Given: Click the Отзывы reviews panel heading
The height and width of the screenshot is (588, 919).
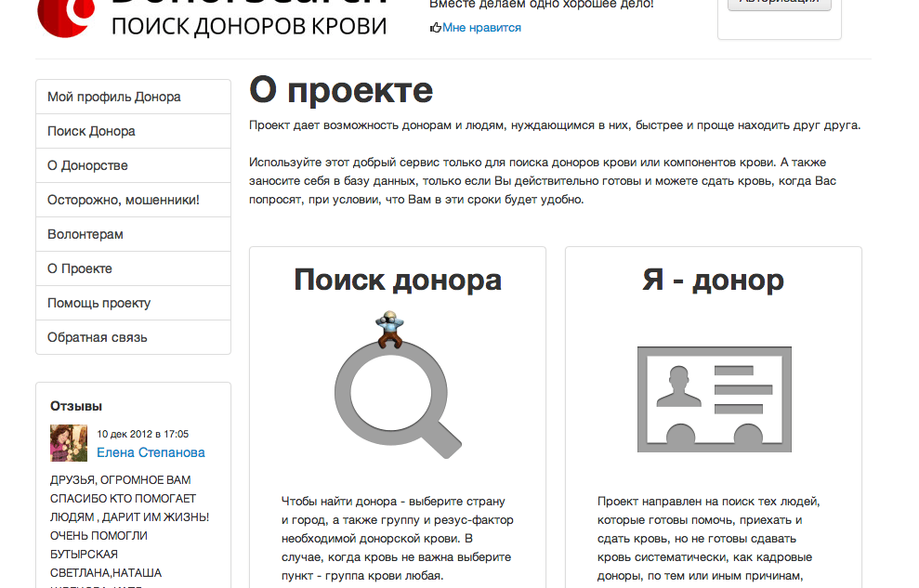Looking at the screenshot, I should [x=76, y=406].
